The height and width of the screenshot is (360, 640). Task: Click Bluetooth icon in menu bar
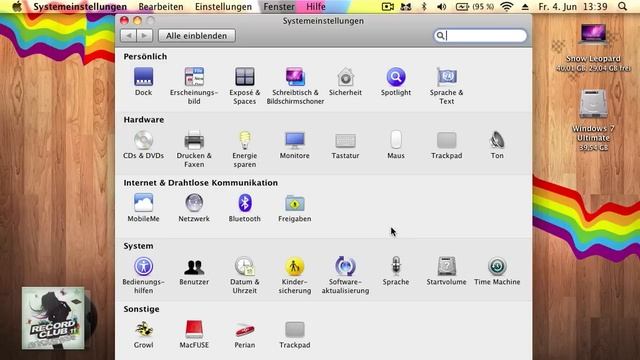click(x=424, y=7)
